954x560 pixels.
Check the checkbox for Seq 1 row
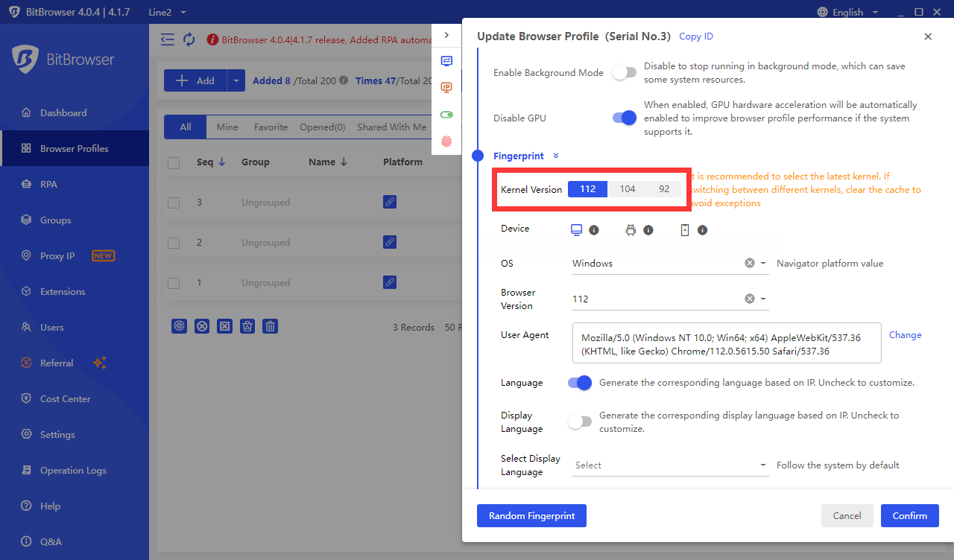(x=174, y=283)
